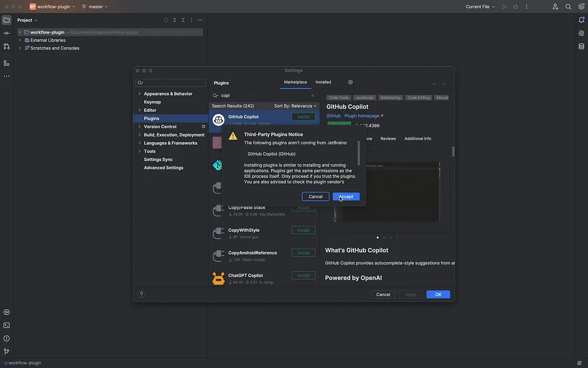Install the CopyWithStyle plugin
The image size is (588, 368).
303,230
